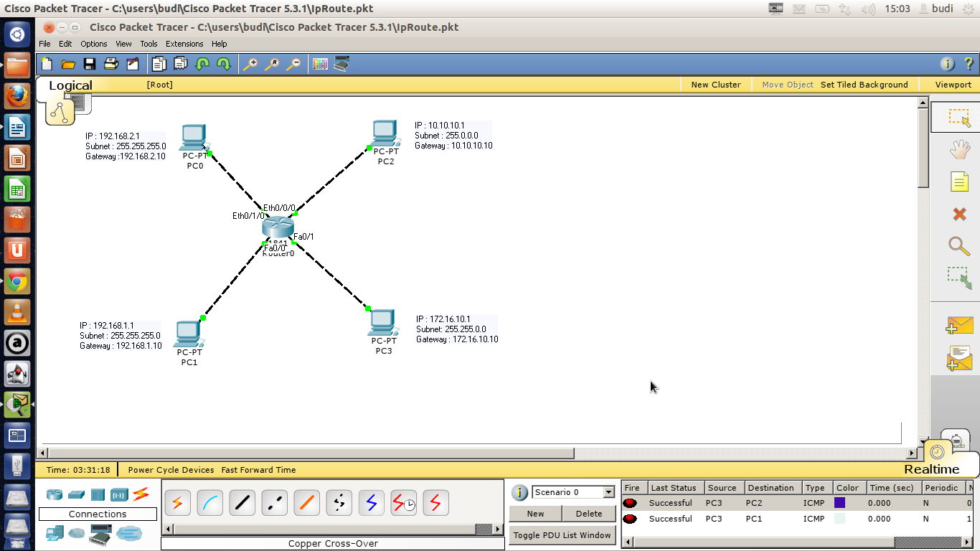This screenshot has height=551, width=980.
Task: Select the Inspect magnifier tool
Action: (x=959, y=245)
